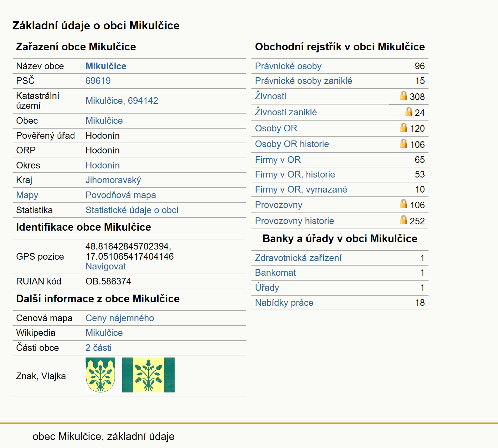Click the PSČ 69619 link
This screenshot has width=498, height=448.
click(x=98, y=81)
